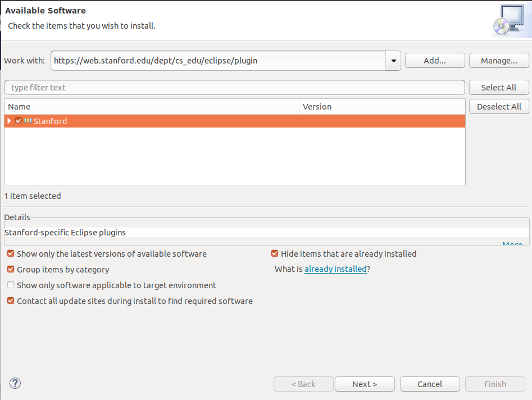Click the Name column header
Screen dimensions: 532x400
coord(152,107)
